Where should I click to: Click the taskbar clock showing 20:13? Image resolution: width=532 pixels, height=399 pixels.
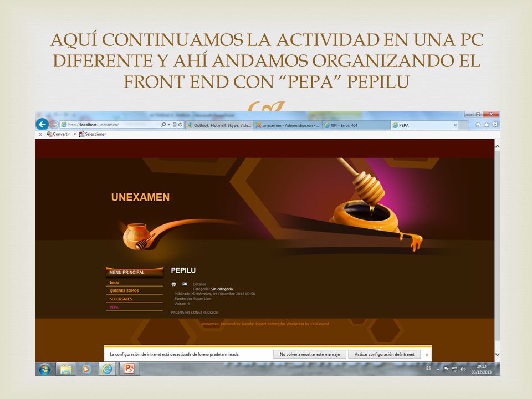(x=482, y=369)
